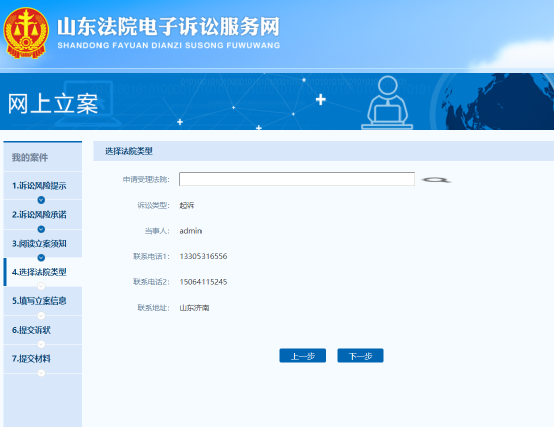The image size is (554, 428).
Task: Click the 下一步 button
Action: coord(360,356)
